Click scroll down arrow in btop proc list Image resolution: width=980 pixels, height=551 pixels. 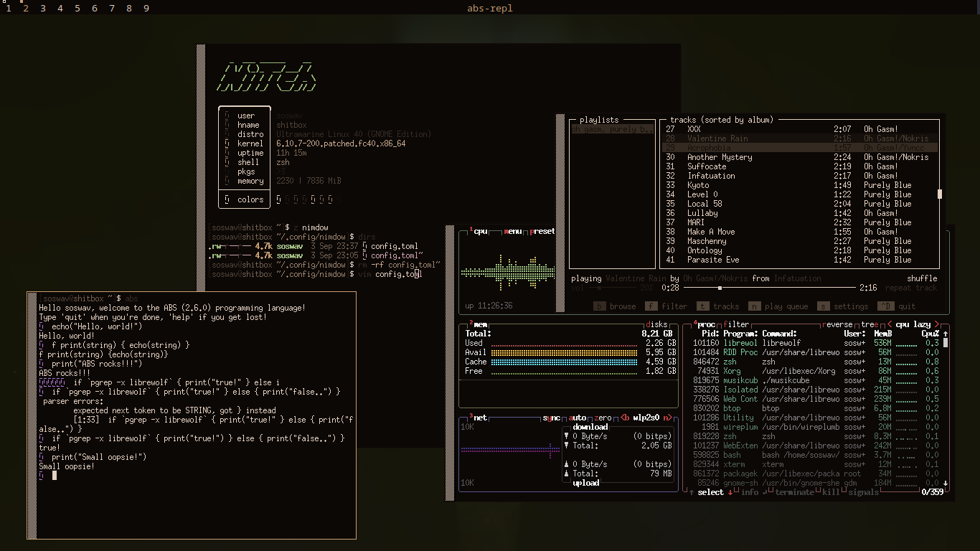[x=946, y=484]
